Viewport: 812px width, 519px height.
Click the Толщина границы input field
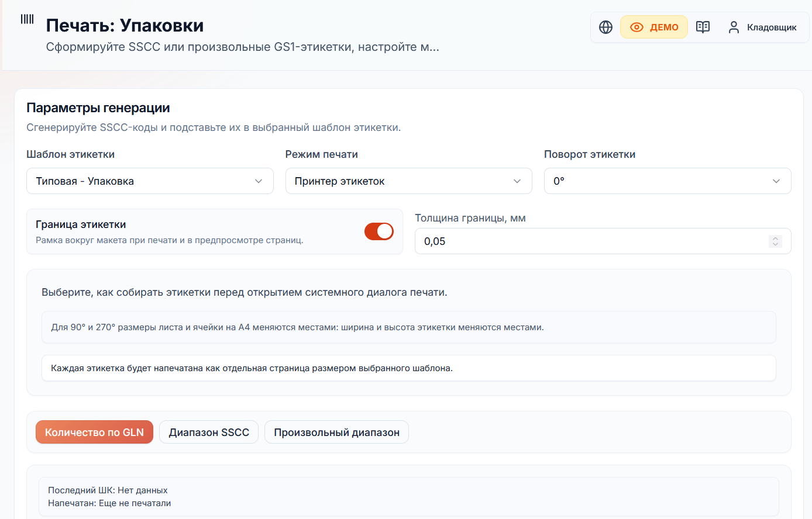[603, 241]
